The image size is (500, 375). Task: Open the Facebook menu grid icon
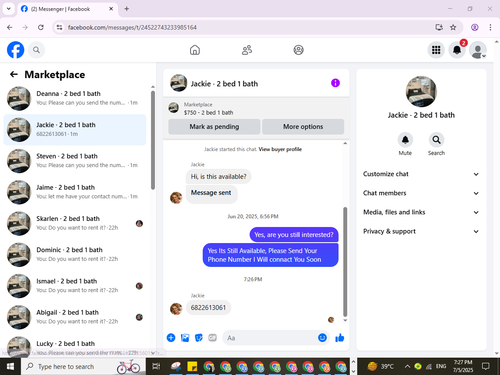pyautogui.click(x=436, y=50)
